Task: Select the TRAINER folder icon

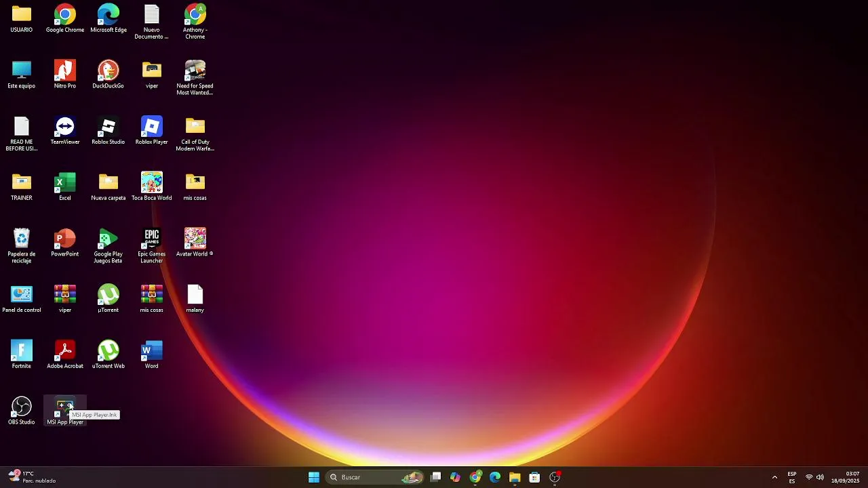Action: [22, 187]
